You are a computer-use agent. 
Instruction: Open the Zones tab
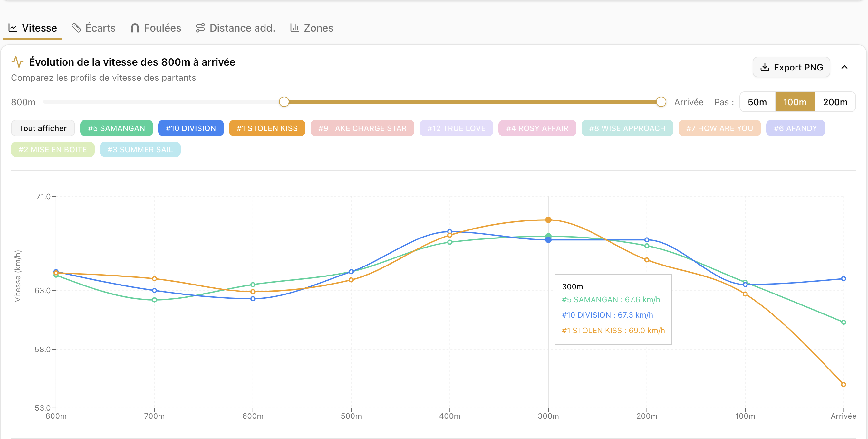(x=312, y=28)
